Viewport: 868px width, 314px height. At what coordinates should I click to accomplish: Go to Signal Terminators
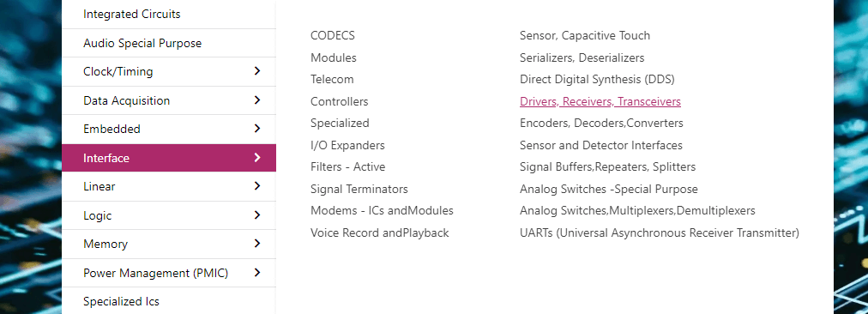(359, 190)
